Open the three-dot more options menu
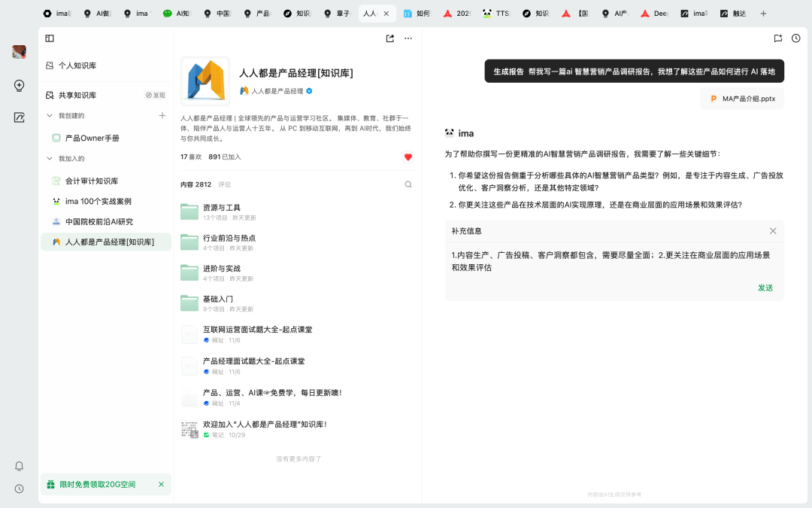This screenshot has width=812, height=508. click(408, 38)
